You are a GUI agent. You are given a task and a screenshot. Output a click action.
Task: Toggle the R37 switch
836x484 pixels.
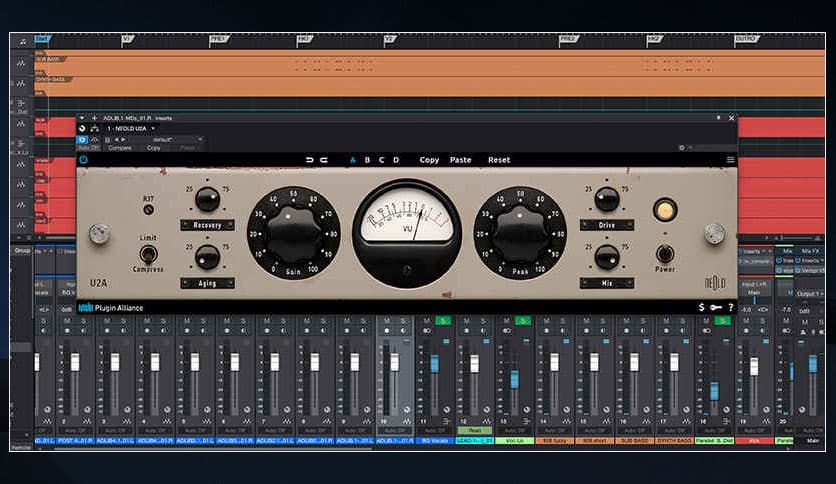click(x=149, y=209)
